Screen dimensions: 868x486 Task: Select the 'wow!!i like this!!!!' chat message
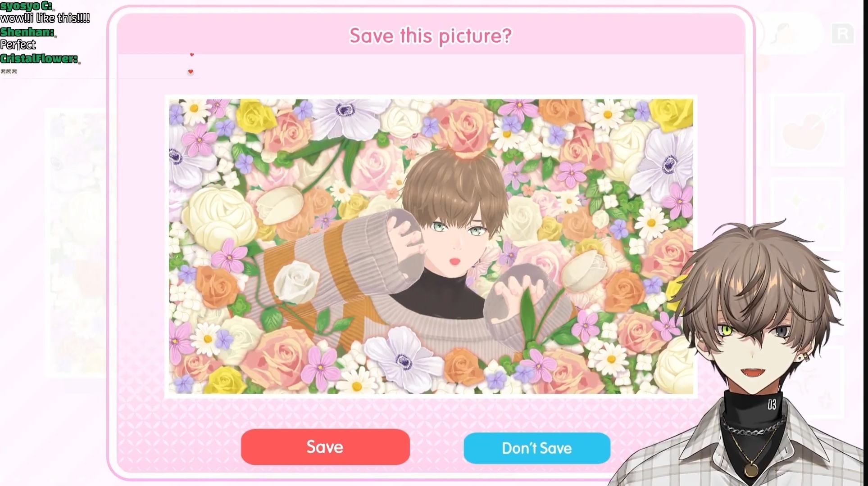(x=45, y=18)
